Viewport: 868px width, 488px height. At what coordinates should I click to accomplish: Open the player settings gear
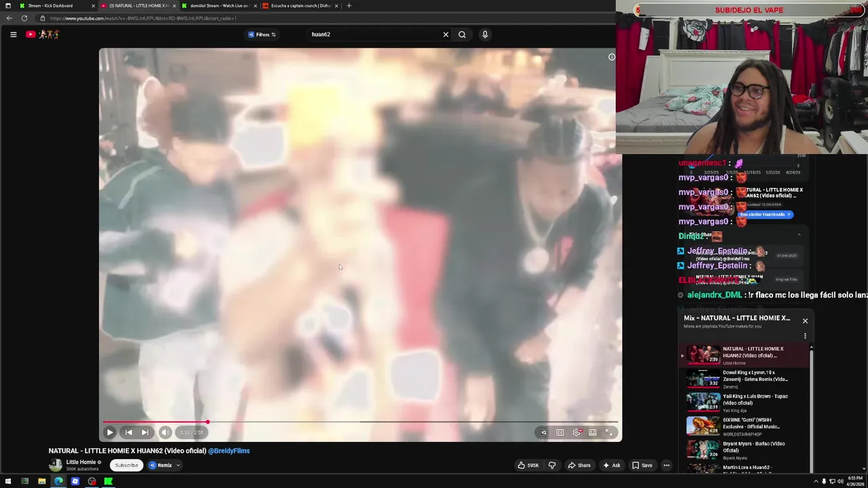click(x=576, y=432)
